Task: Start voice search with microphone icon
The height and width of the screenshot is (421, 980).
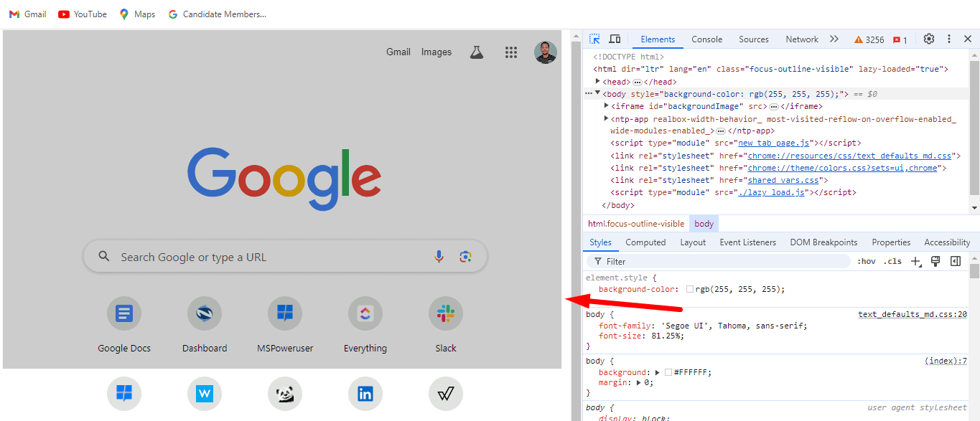Action: click(x=439, y=257)
